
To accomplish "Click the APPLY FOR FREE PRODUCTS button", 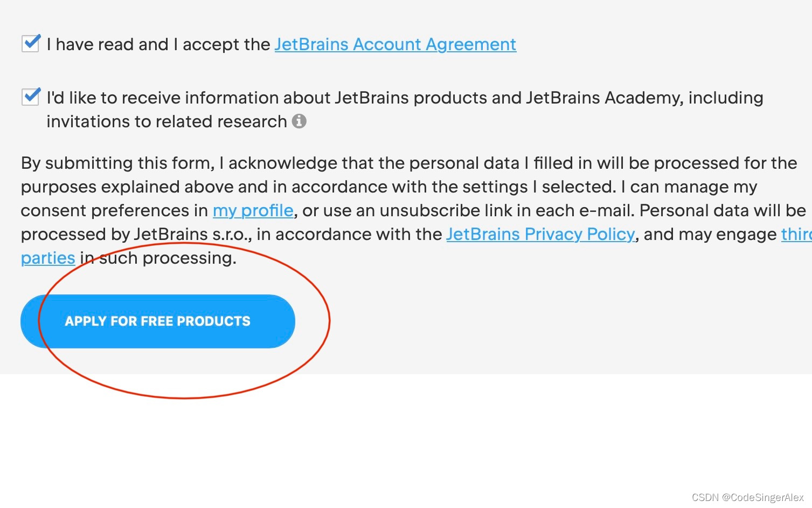I will click(x=158, y=321).
